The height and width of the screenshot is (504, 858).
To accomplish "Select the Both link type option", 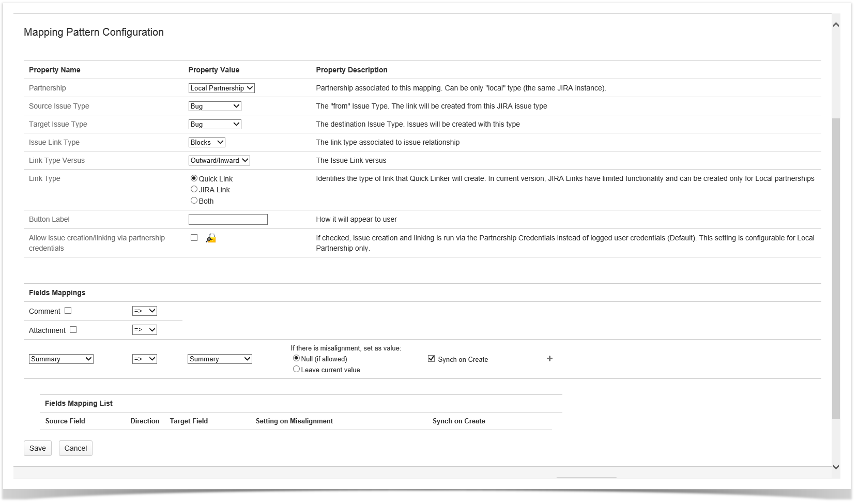I will click(194, 201).
